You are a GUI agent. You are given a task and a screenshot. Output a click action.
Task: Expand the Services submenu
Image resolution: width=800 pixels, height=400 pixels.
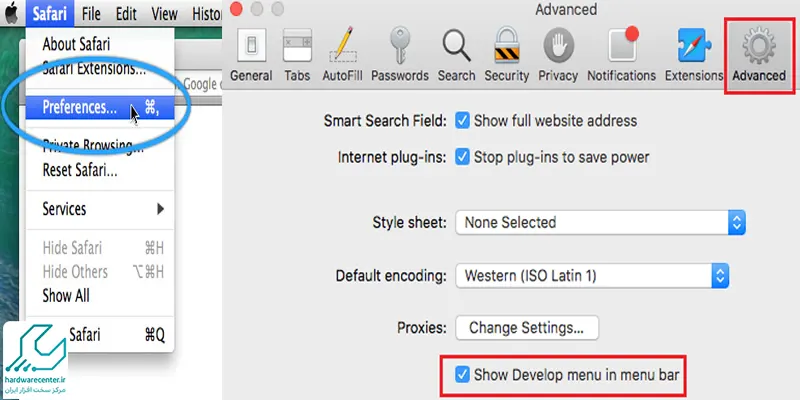pos(102,209)
